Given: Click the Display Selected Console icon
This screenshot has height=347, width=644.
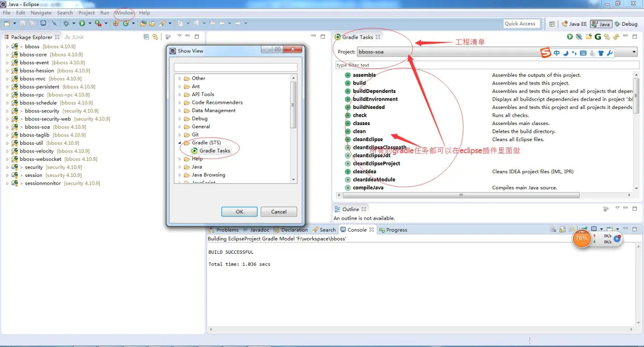Looking at the screenshot, I should [x=593, y=229].
